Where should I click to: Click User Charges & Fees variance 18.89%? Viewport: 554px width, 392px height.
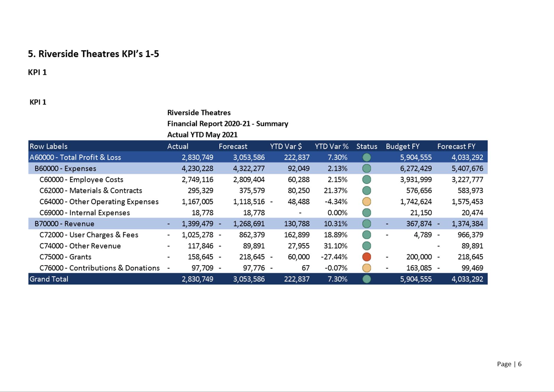[x=336, y=235]
